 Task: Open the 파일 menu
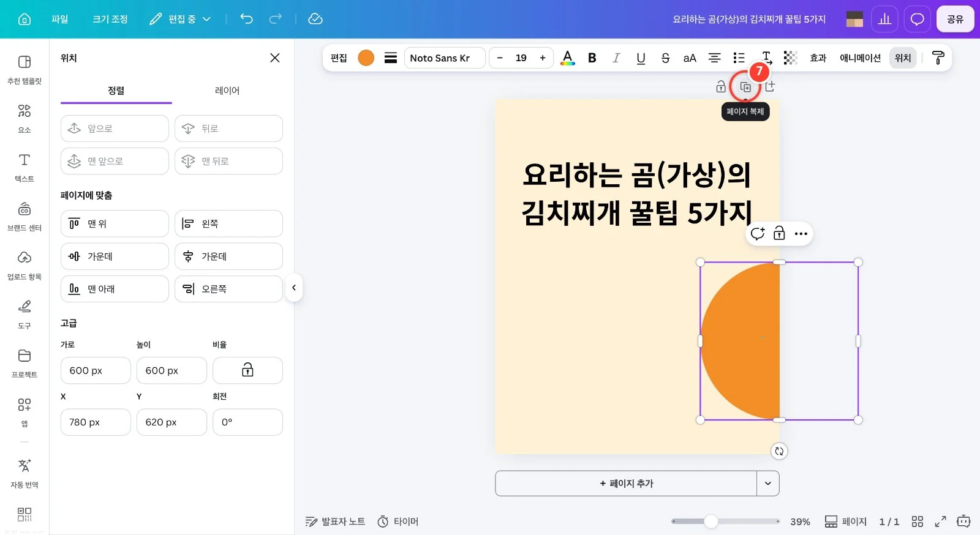[60, 19]
